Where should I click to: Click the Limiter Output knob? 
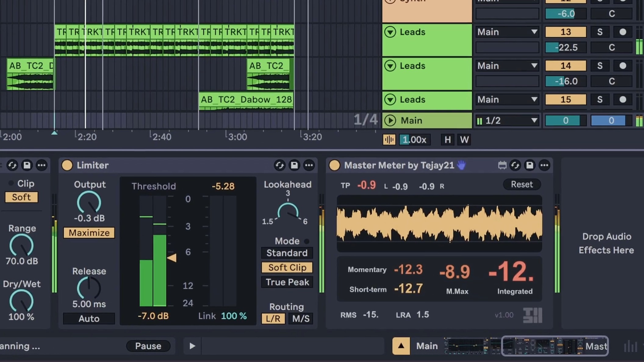(89, 202)
